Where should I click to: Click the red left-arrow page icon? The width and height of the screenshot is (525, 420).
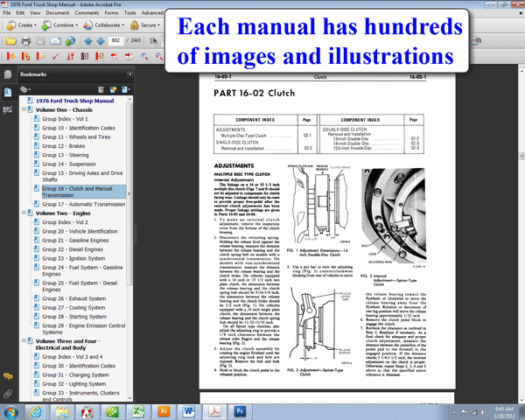115,56
